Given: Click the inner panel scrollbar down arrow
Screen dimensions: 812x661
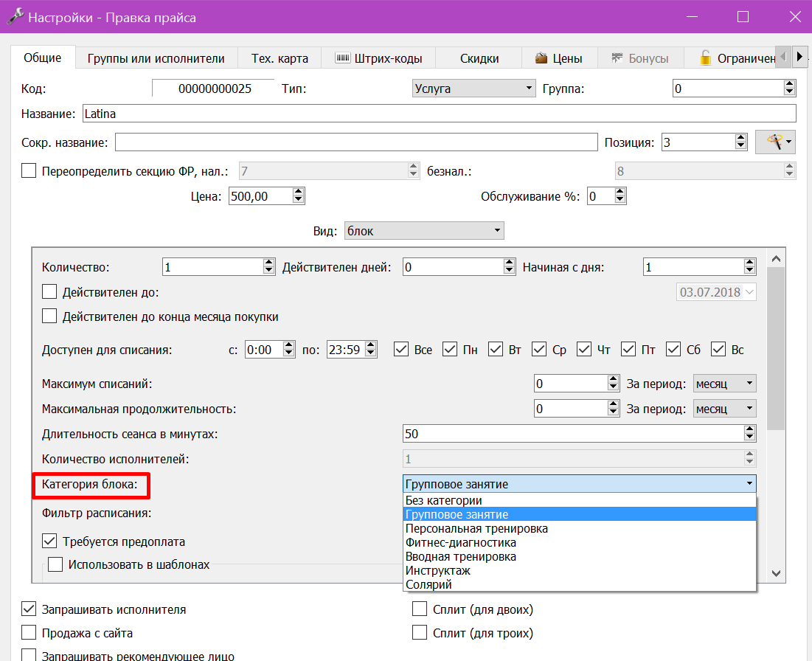Looking at the screenshot, I should pyautogui.click(x=776, y=572).
